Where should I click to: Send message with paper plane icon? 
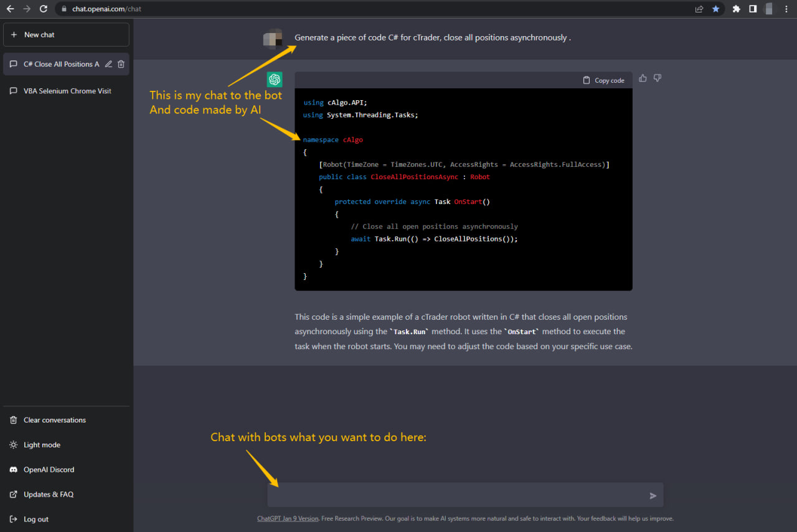(653, 496)
